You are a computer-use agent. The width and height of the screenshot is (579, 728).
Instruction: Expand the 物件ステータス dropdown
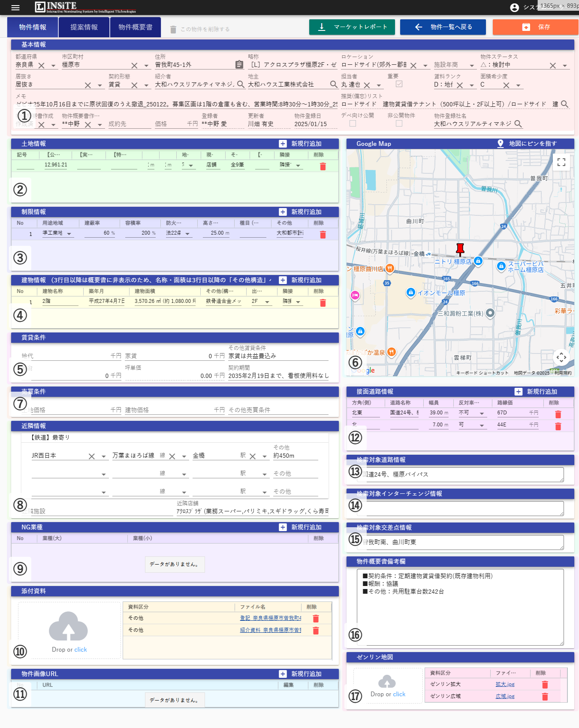(x=565, y=66)
